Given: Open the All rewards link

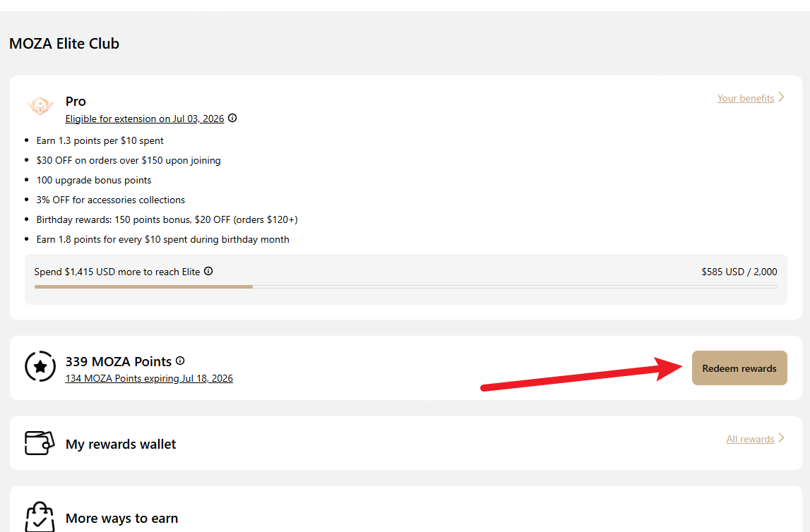Looking at the screenshot, I should click(750, 439).
